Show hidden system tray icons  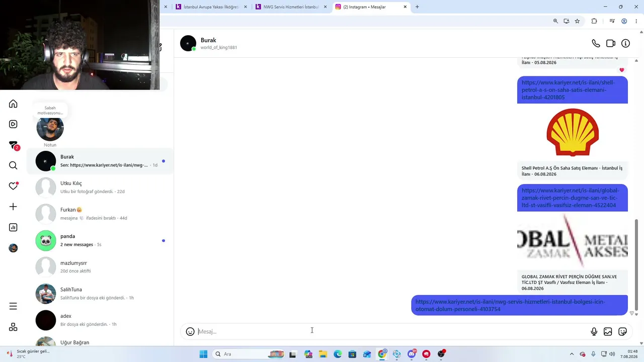tap(572, 354)
